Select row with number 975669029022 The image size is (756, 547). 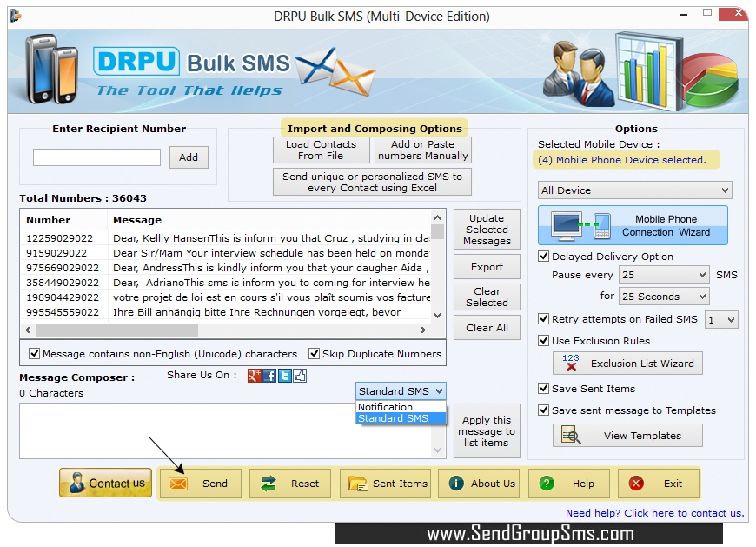226,268
